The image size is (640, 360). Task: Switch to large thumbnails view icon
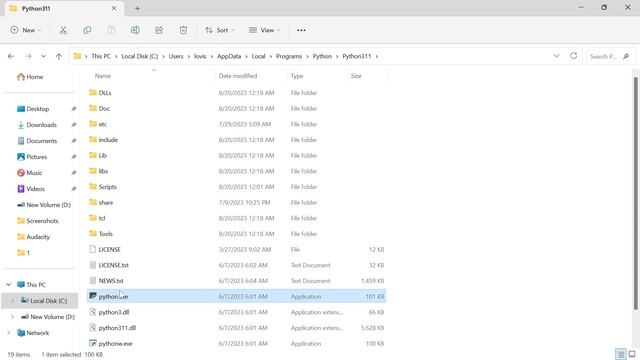tap(632, 354)
